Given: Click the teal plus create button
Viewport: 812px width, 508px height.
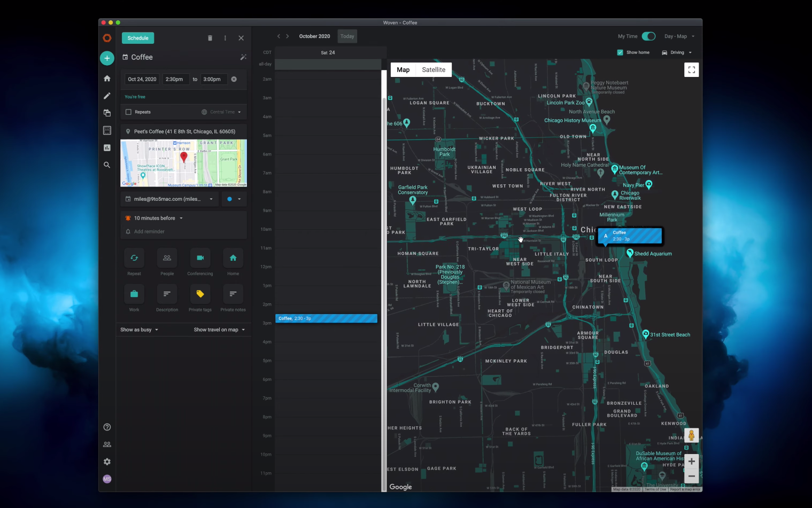Looking at the screenshot, I should click(107, 58).
